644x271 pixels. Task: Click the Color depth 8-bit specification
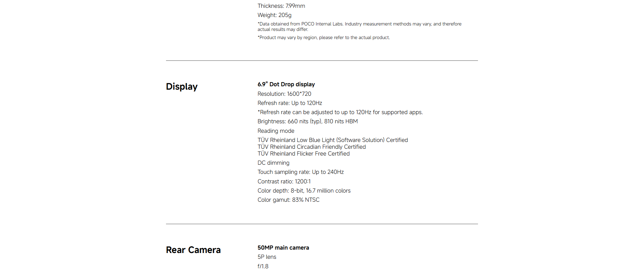pos(304,191)
